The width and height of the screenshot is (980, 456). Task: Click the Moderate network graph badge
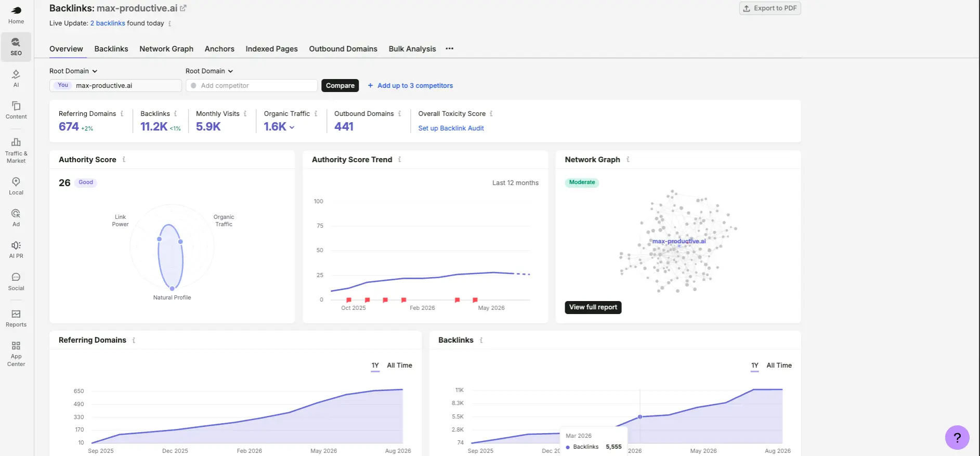pos(582,183)
